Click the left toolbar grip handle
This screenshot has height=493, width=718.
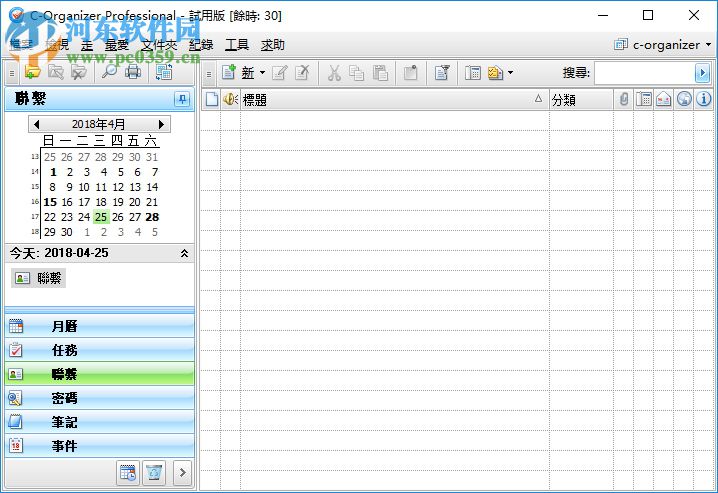[x=12, y=73]
